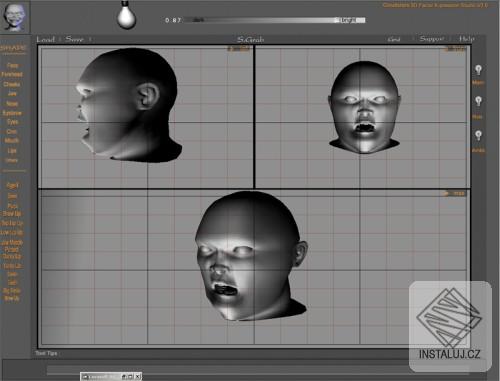Open the Support menu

click(432, 39)
